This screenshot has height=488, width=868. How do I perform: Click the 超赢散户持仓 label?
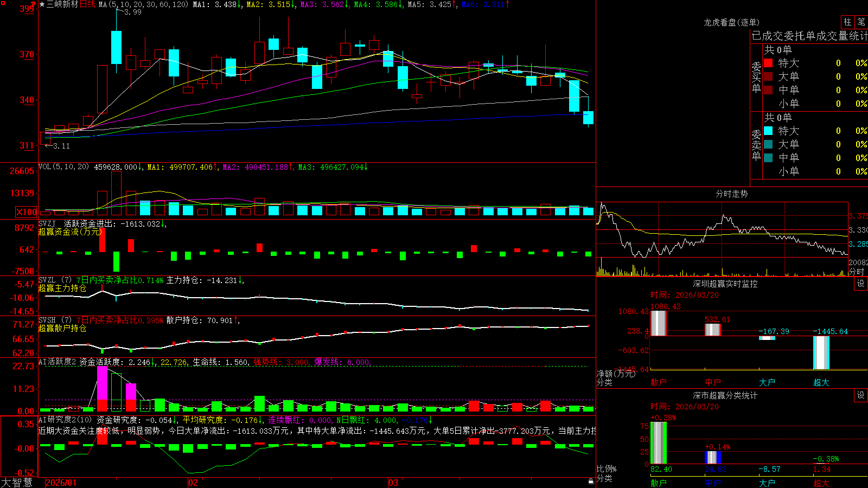click(62, 328)
